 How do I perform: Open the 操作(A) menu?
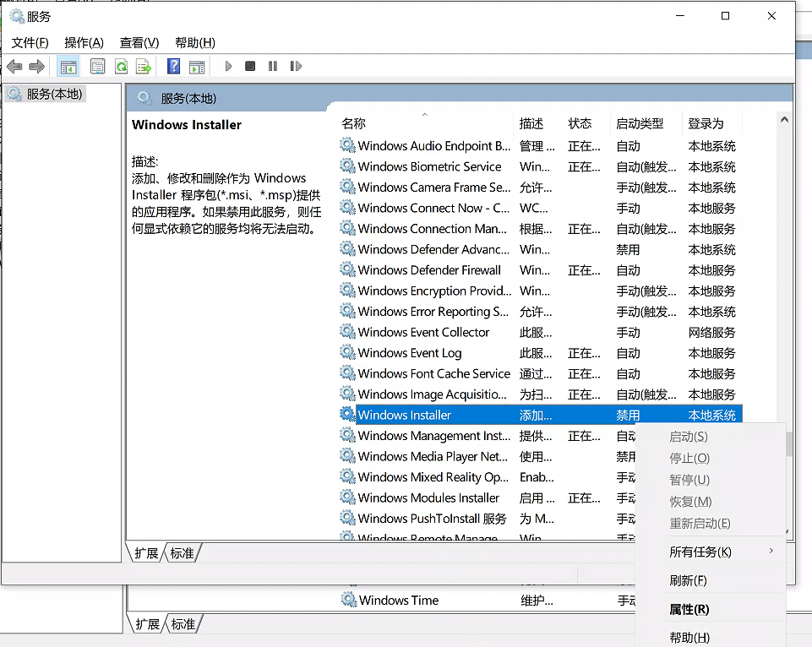pyautogui.click(x=84, y=43)
